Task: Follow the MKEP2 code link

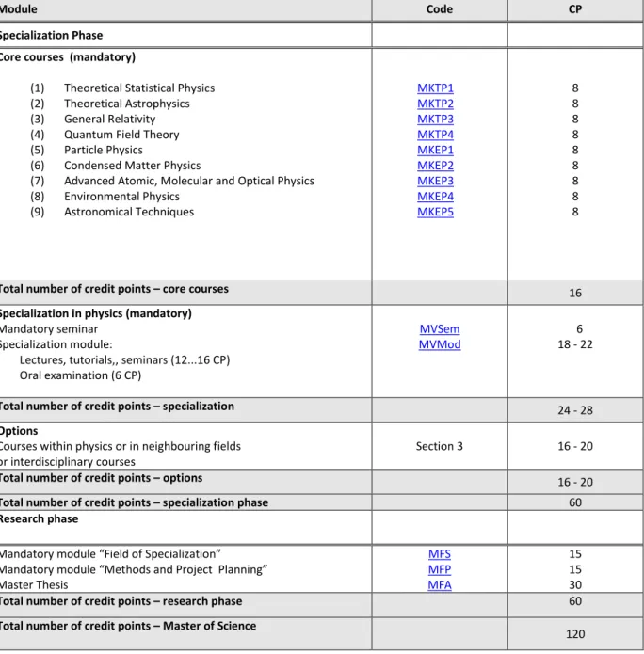Action: [x=435, y=166]
